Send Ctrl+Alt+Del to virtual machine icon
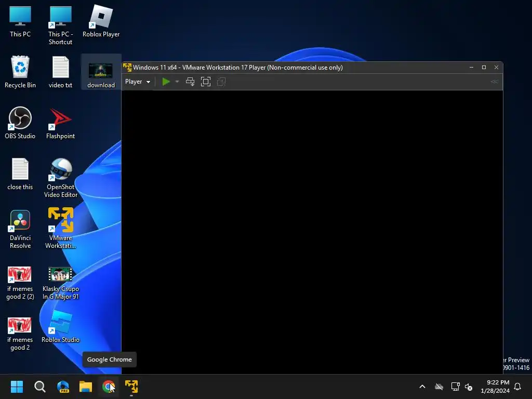Viewport: 532px width, 399px height. pyautogui.click(x=190, y=82)
